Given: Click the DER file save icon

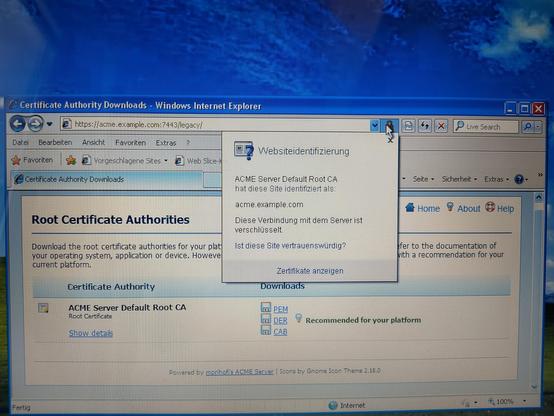Looking at the screenshot, I should coord(266,319).
